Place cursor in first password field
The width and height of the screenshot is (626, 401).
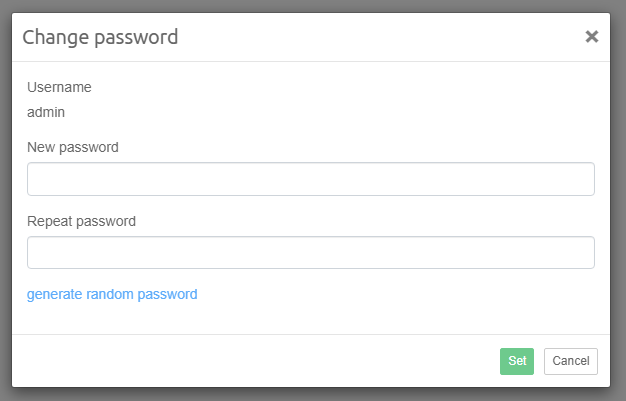[310, 180]
